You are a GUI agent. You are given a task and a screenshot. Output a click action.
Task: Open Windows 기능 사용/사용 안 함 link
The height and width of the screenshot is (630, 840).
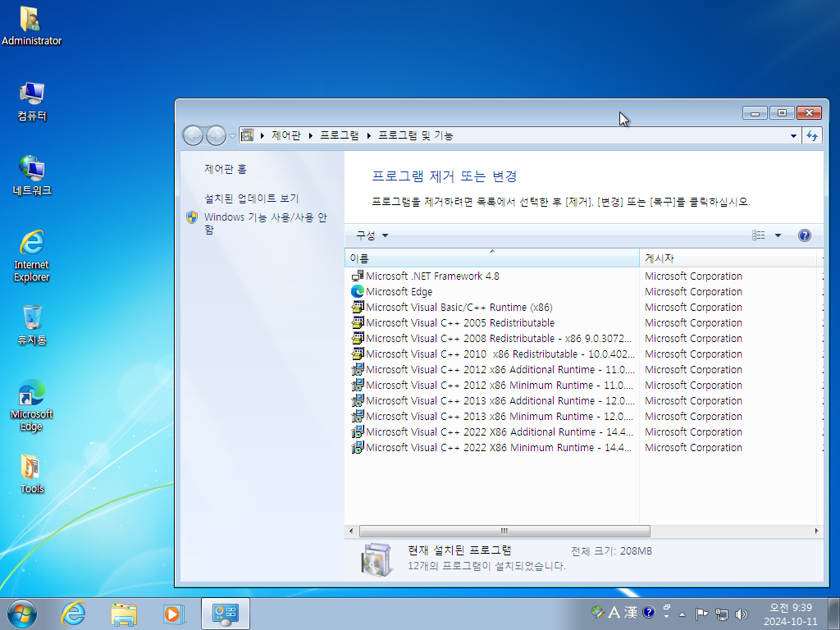tap(265, 223)
